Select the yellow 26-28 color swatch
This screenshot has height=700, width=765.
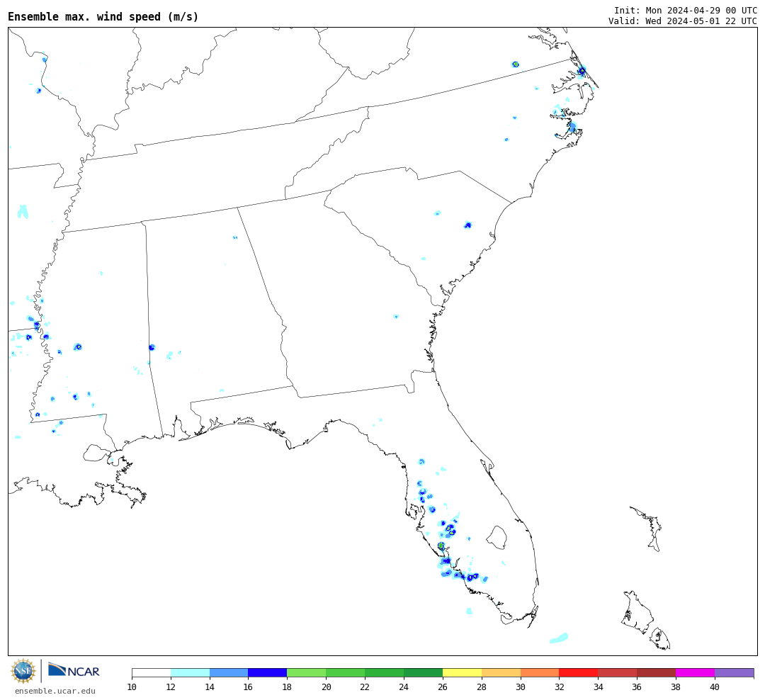coord(462,673)
